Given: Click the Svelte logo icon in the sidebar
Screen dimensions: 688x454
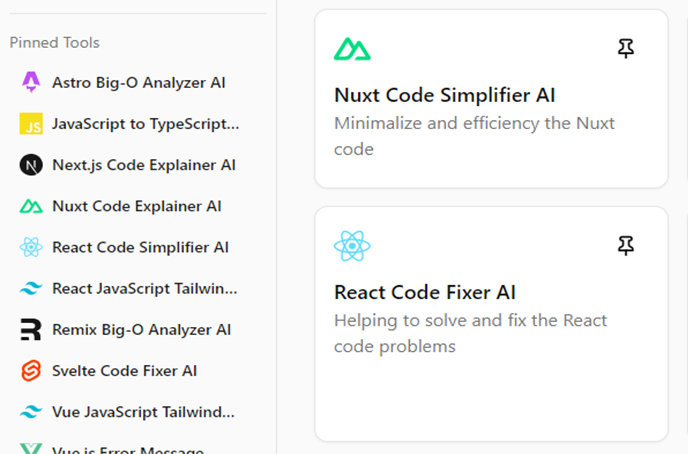Looking at the screenshot, I should (x=31, y=371).
